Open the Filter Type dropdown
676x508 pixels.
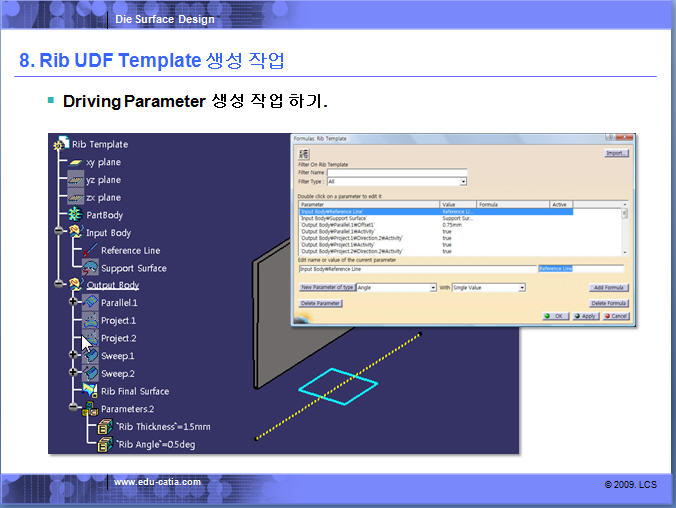463,182
